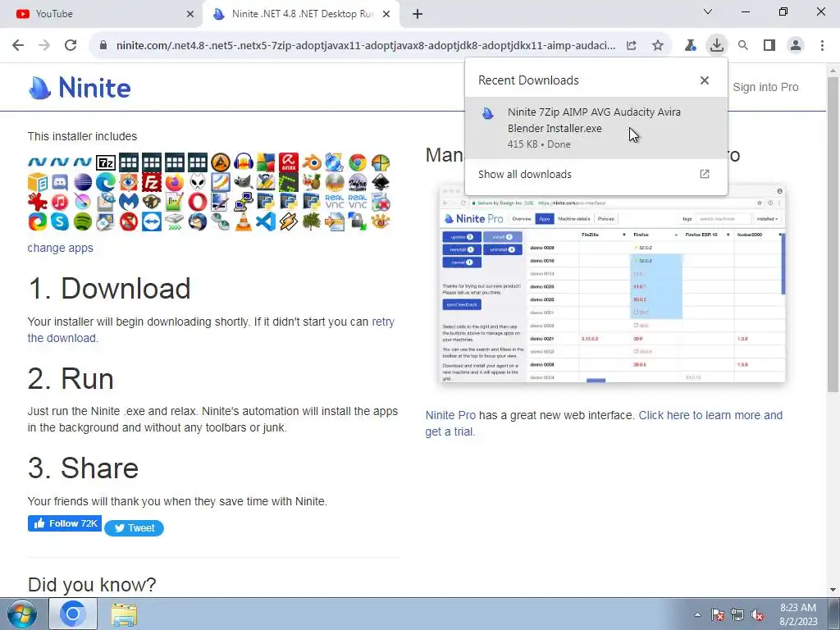The height and width of the screenshot is (630, 840).
Task: Open the Windows Start menu
Action: (21, 614)
